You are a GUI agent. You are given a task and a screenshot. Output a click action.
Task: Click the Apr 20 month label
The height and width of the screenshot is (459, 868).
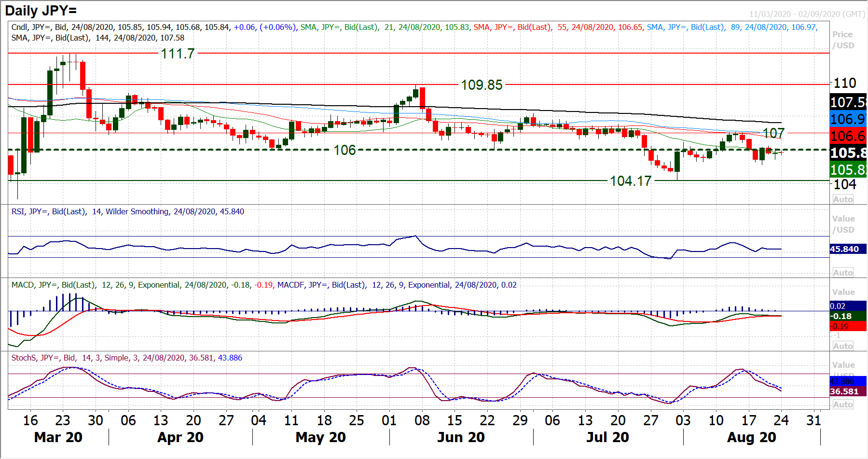(x=180, y=437)
